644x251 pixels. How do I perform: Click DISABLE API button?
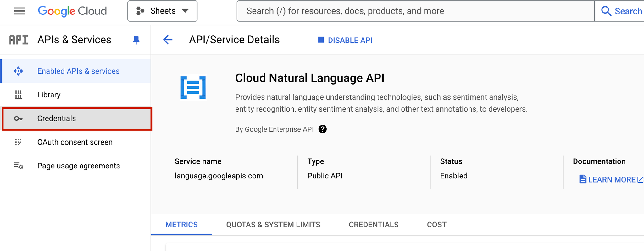click(345, 40)
